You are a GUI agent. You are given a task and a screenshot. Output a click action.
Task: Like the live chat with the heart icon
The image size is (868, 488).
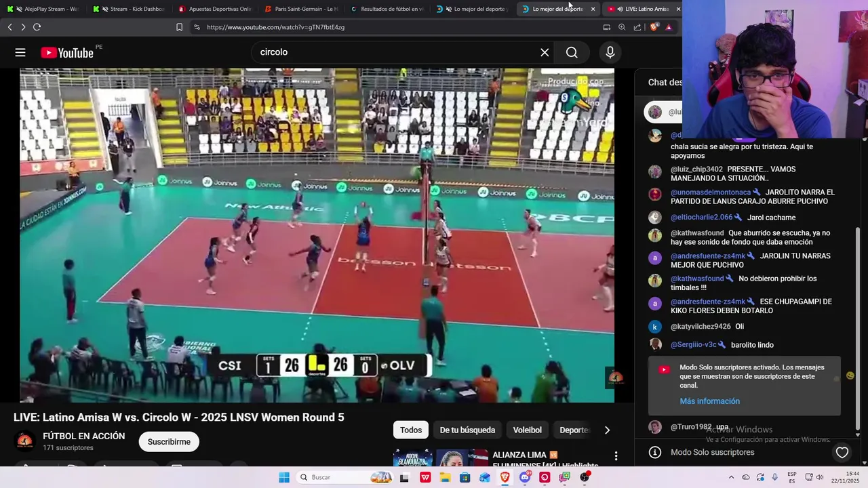click(842, 452)
